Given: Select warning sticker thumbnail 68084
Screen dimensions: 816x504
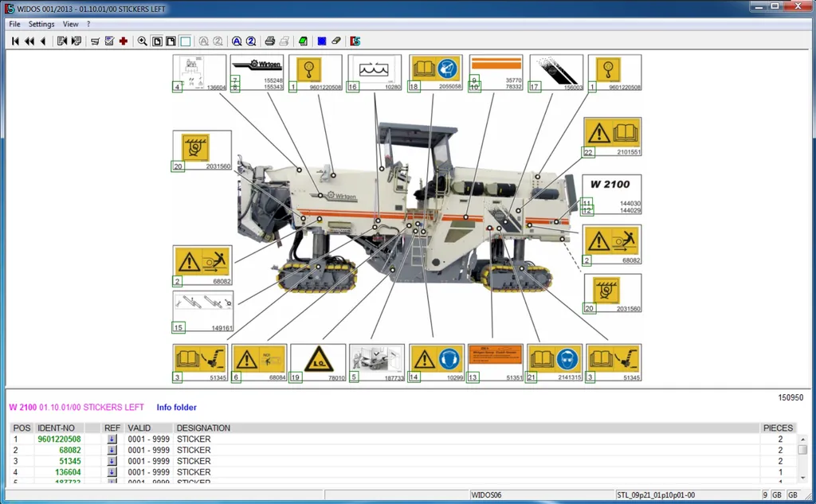Looking at the screenshot, I should coord(259,362).
